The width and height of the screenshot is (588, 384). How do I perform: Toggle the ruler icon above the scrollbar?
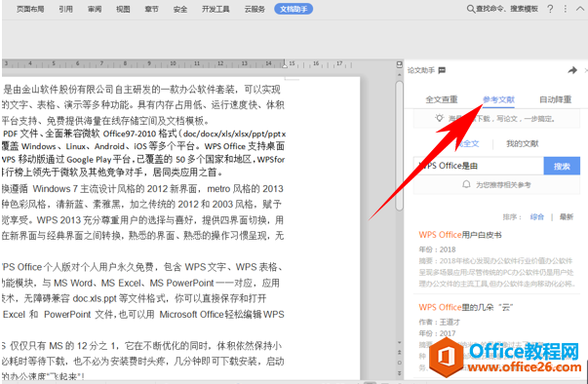(400, 64)
